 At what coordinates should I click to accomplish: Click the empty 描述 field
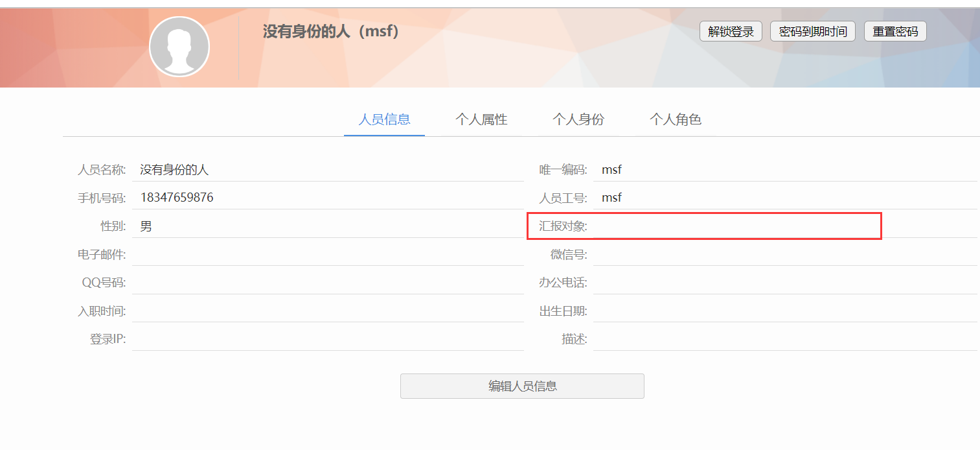[784, 339]
